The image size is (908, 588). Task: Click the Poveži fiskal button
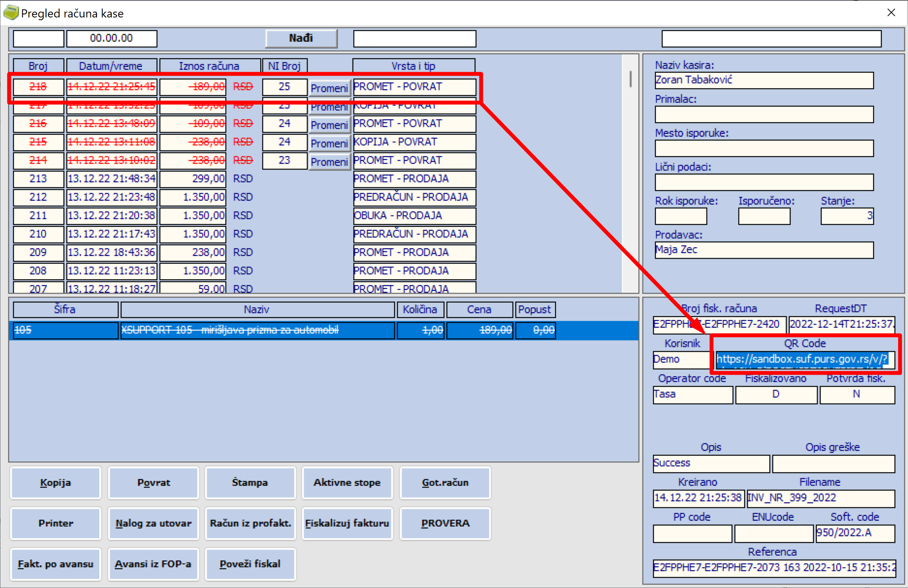click(x=250, y=564)
